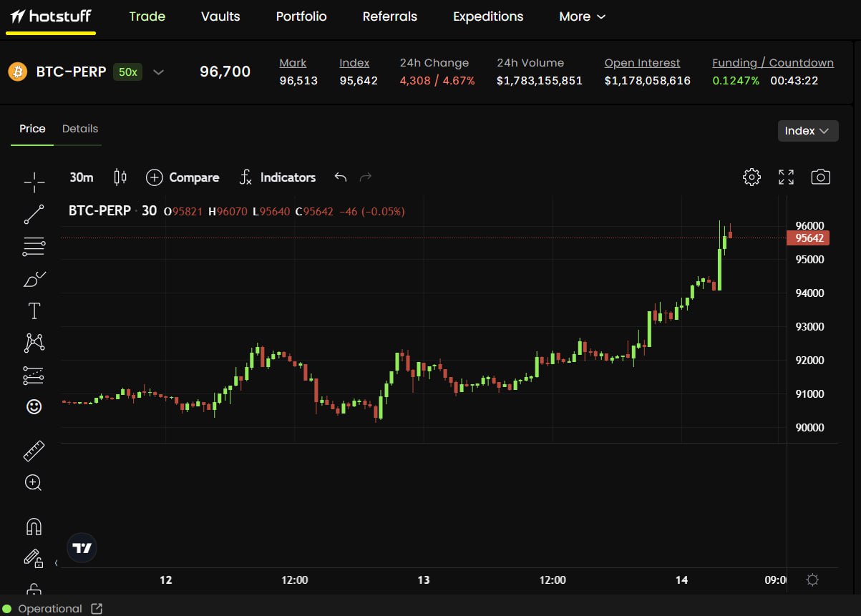Select the ruler measure tool
The width and height of the screenshot is (861, 616).
click(34, 451)
